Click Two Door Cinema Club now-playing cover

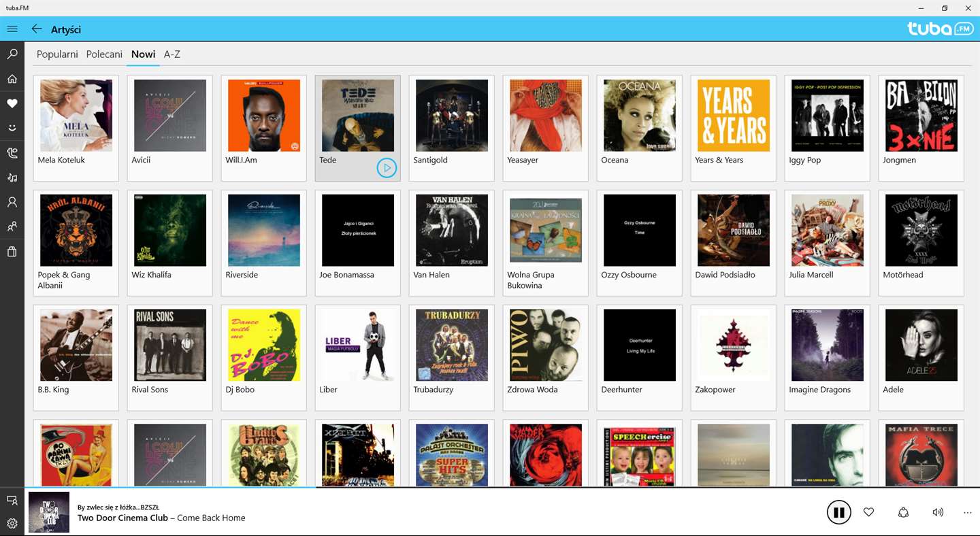click(x=49, y=512)
